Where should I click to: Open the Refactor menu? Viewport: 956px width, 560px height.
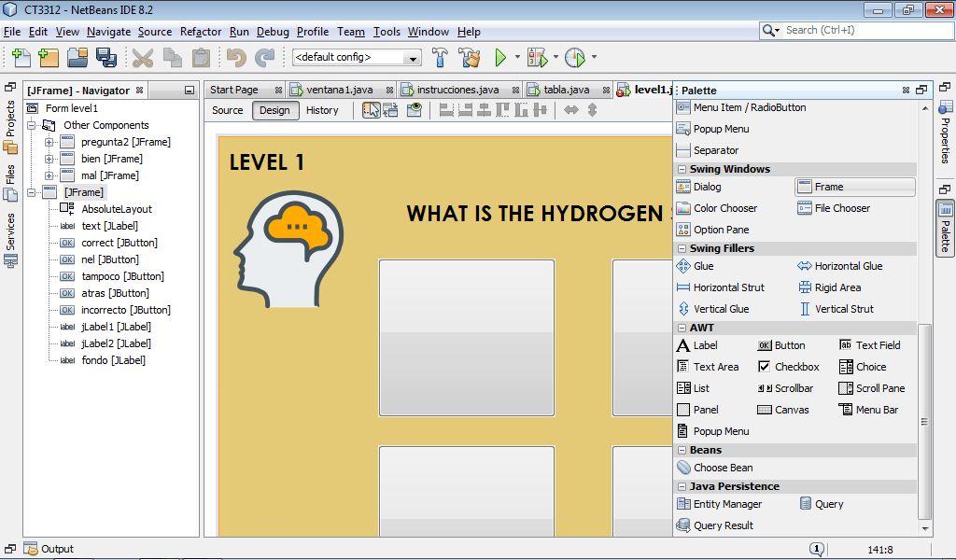(x=201, y=32)
